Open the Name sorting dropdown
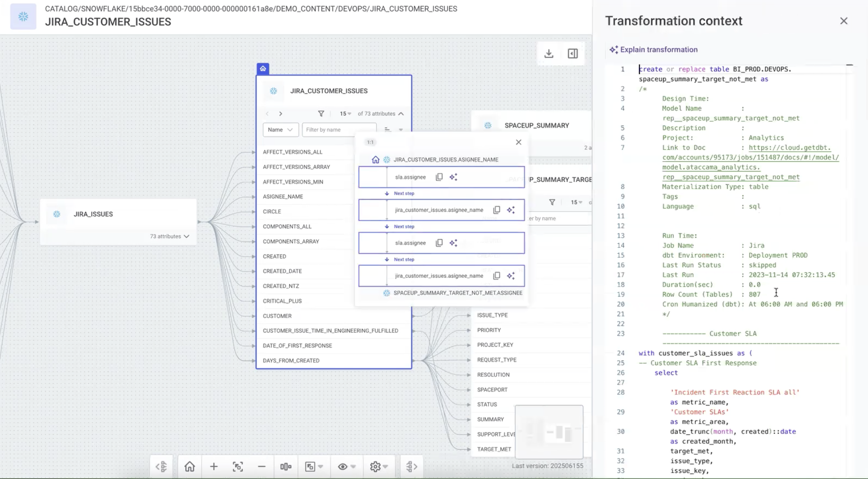Screen dimensions: 868x479 coord(280,130)
